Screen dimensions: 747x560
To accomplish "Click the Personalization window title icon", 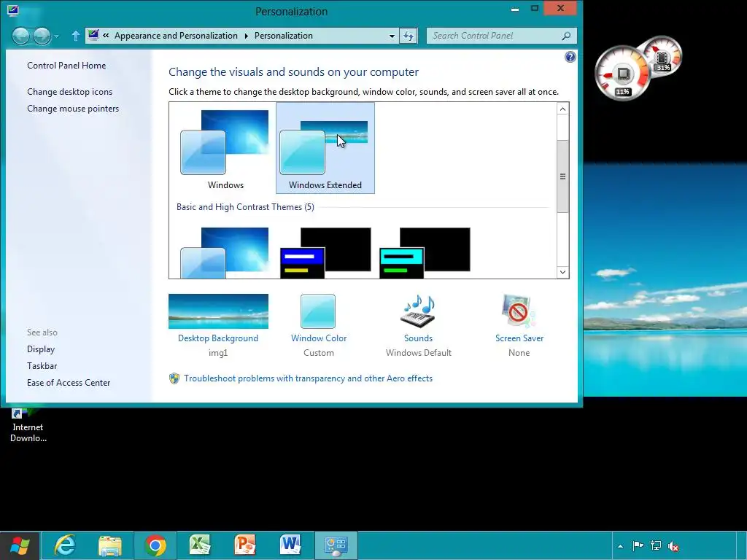I will pyautogui.click(x=13, y=10).
